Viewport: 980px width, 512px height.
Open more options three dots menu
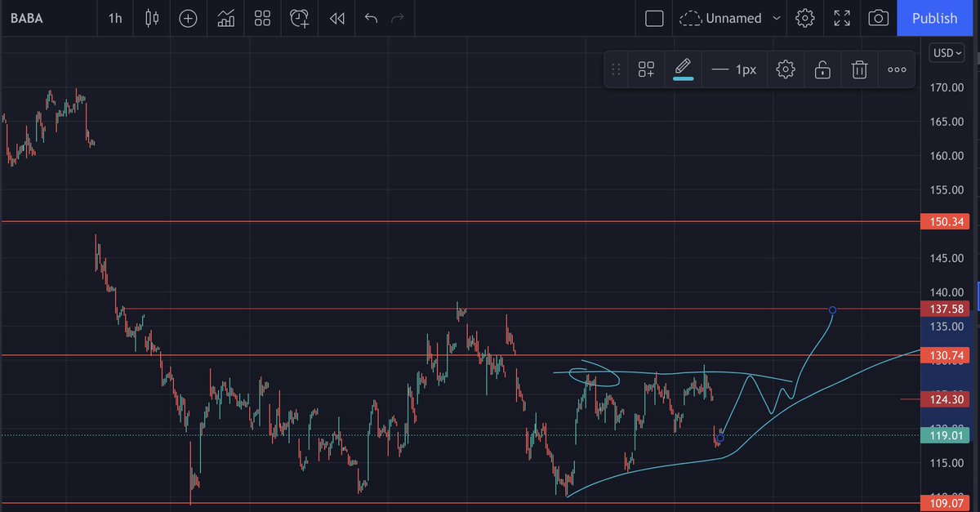(x=897, y=69)
